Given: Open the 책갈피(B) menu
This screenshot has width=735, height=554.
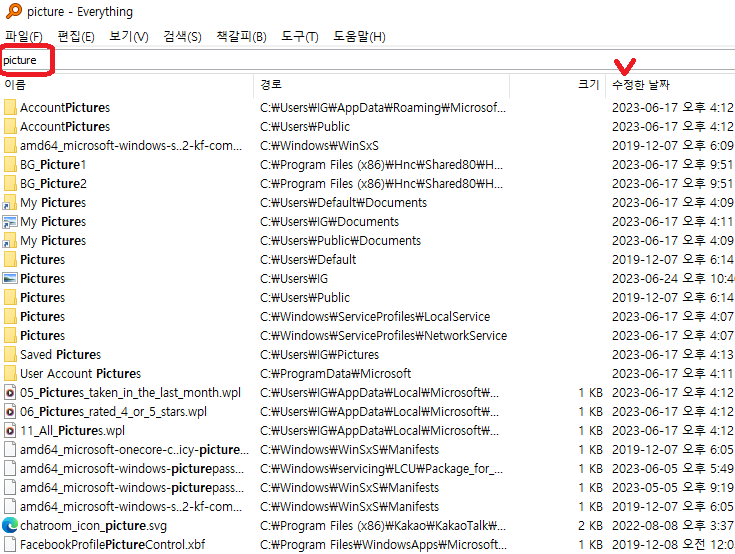Looking at the screenshot, I should [241, 37].
